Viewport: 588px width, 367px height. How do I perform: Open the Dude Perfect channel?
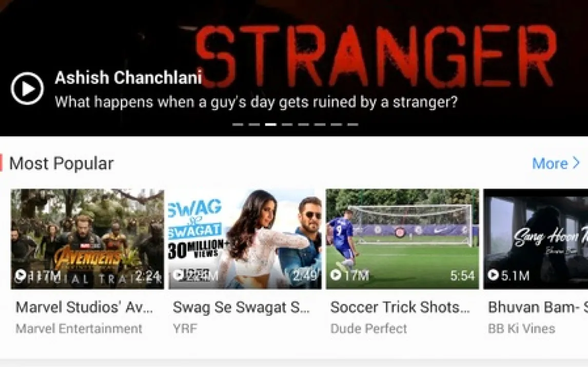[x=368, y=329]
